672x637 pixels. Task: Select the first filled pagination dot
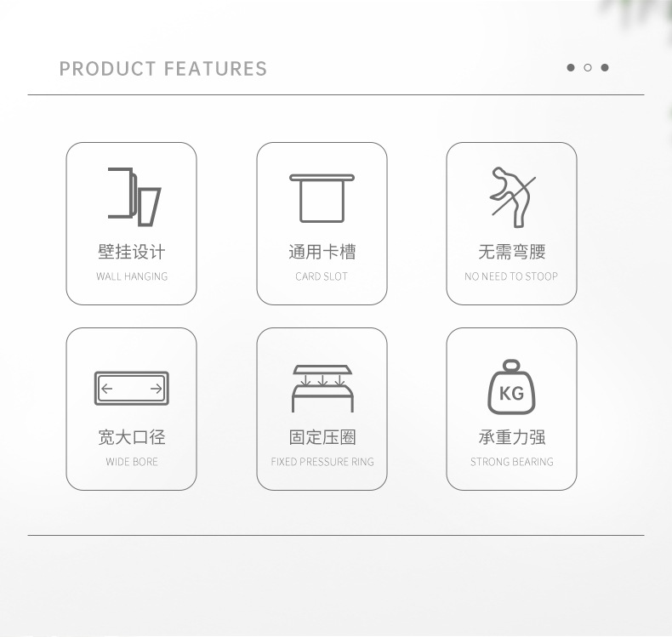(x=571, y=68)
